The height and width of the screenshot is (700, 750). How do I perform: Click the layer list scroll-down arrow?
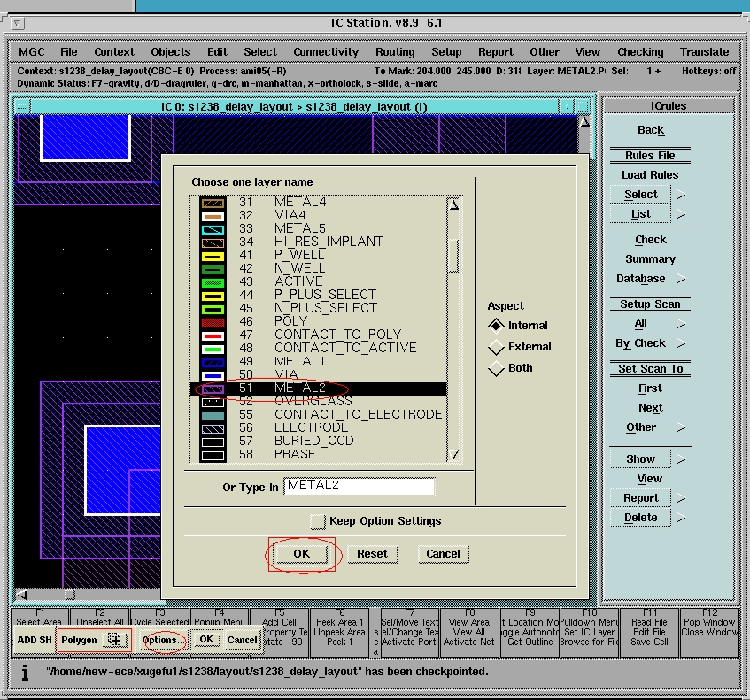pos(455,455)
